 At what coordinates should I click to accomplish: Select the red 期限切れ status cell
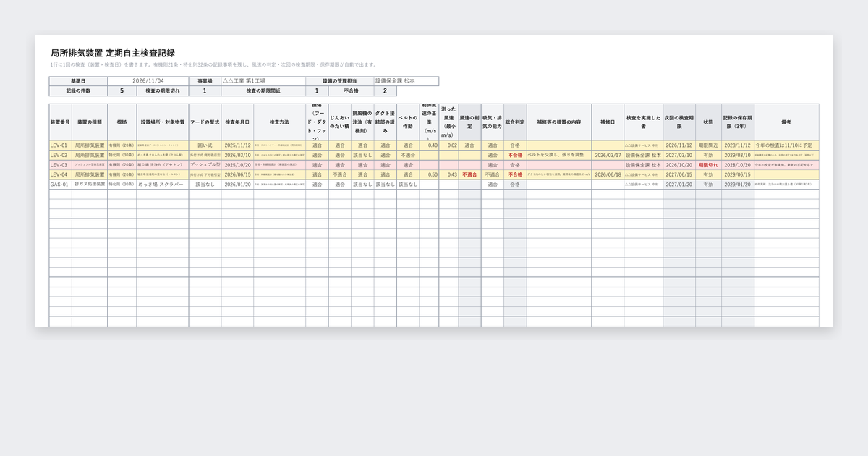[x=708, y=165]
